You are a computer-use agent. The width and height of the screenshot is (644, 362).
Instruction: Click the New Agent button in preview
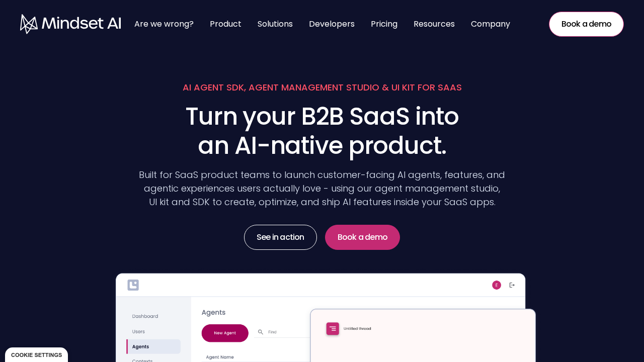[225, 333]
